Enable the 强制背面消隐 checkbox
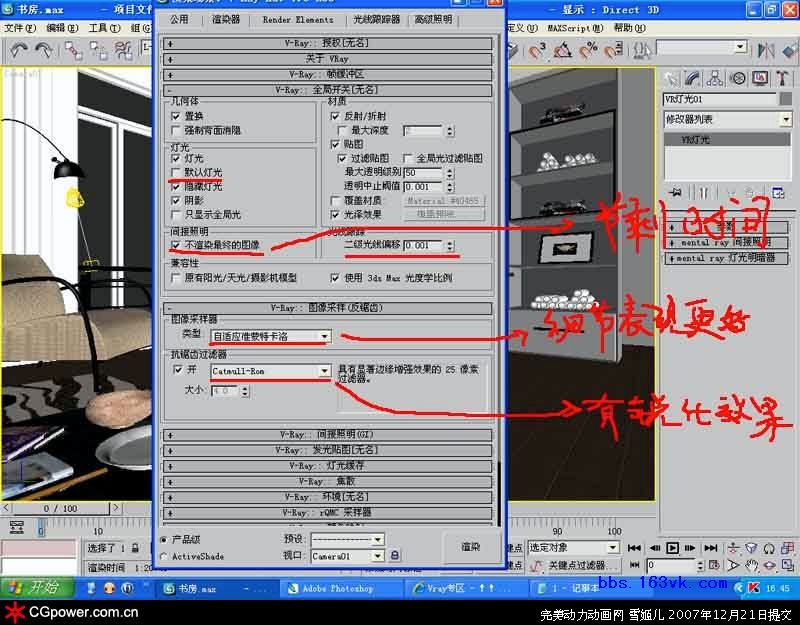Screen dimensions: 800x625 (176, 131)
